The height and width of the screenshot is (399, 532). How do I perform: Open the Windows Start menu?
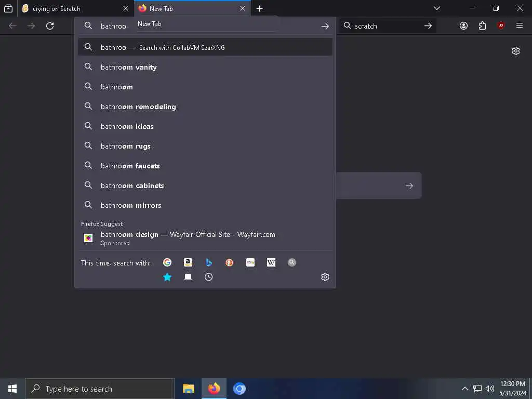12,389
